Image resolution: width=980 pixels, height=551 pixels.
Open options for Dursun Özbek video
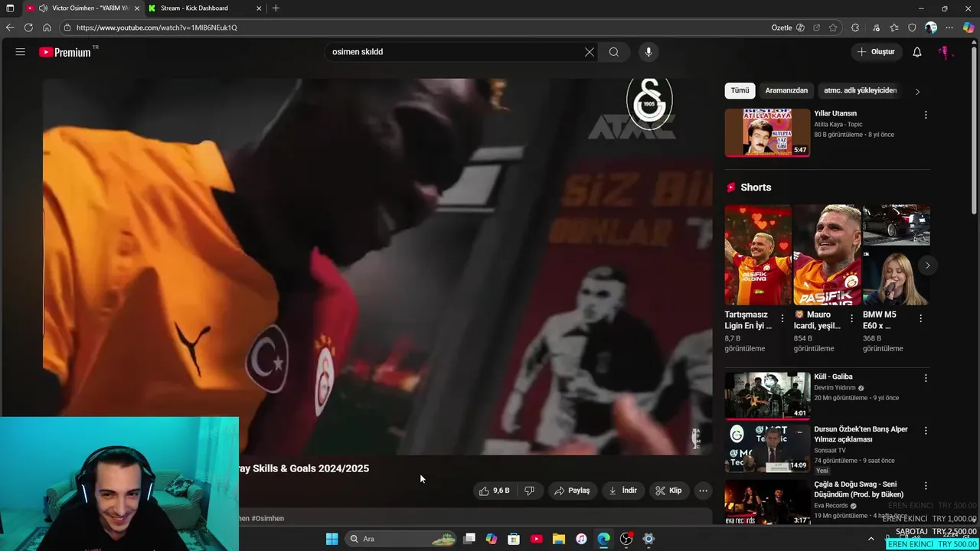926,431
